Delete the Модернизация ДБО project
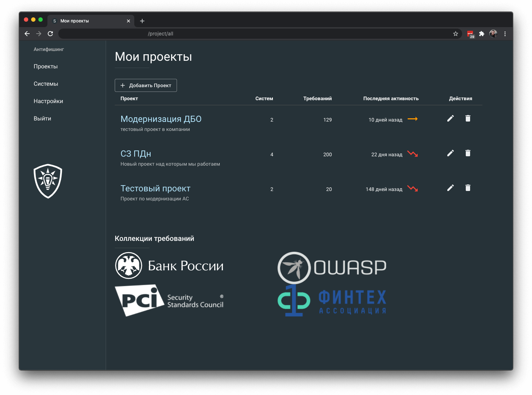The image size is (532, 395). 468,118
